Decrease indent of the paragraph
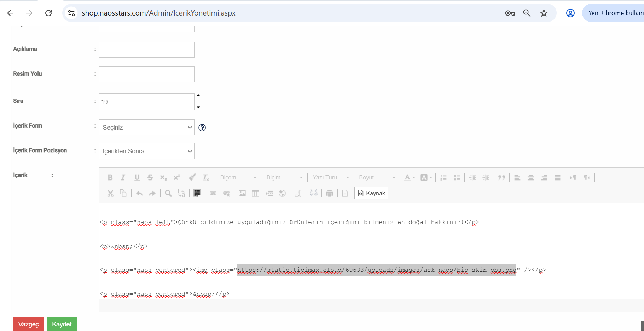 pyautogui.click(x=472, y=177)
